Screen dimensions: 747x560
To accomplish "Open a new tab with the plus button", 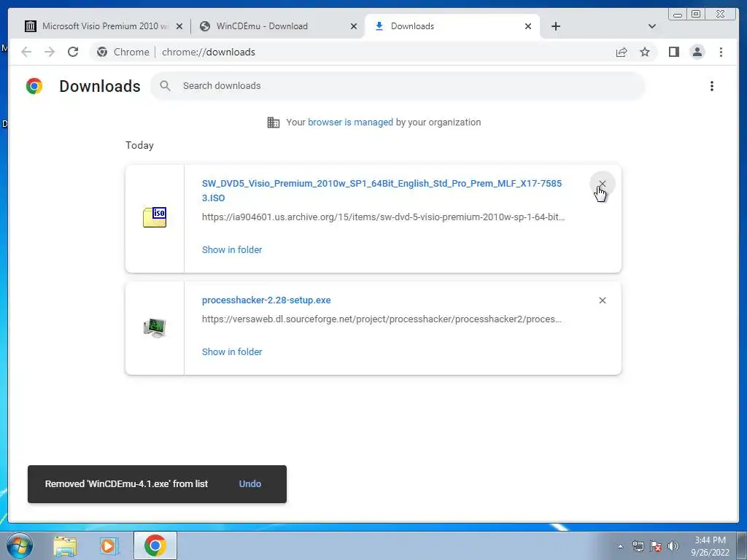I will click(x=555, y=26).
